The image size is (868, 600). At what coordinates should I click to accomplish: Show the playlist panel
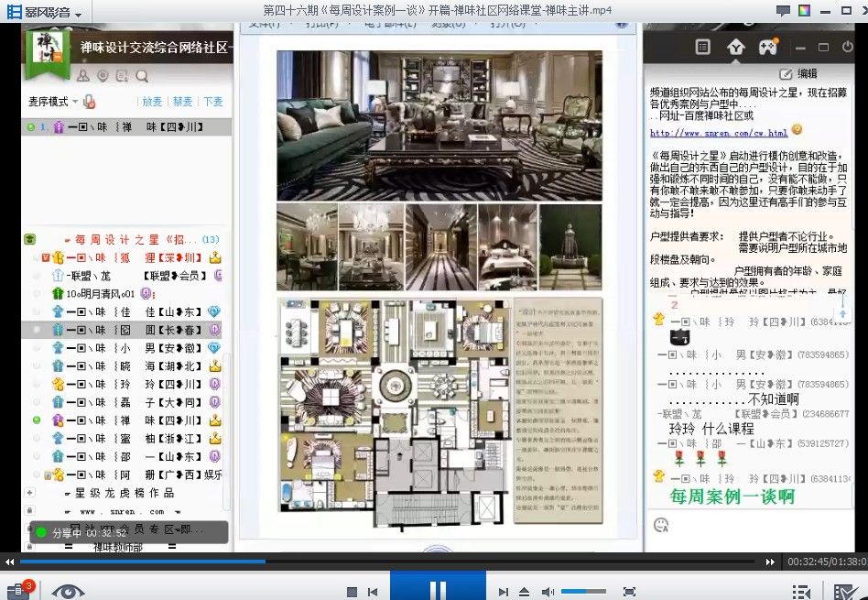point(801,592)
